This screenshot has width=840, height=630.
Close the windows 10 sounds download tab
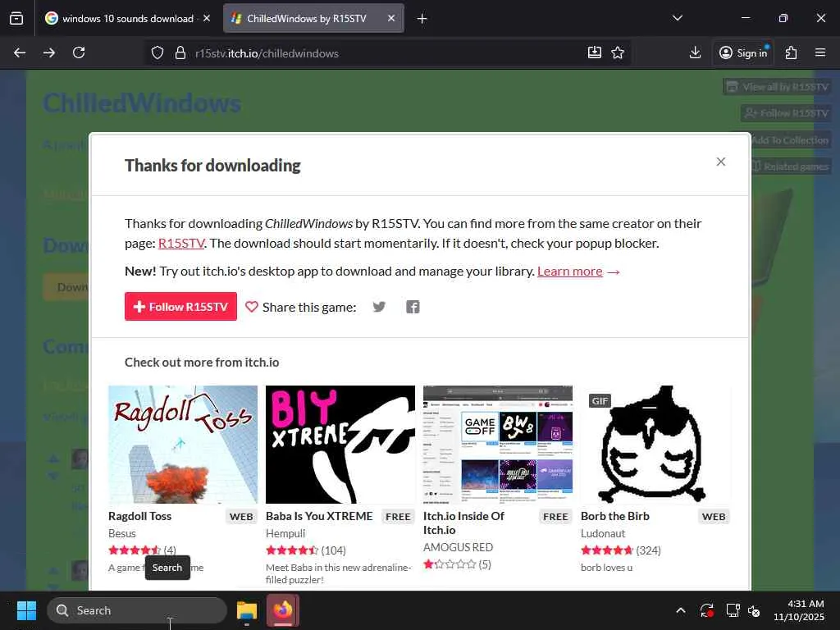pos(207,18)
